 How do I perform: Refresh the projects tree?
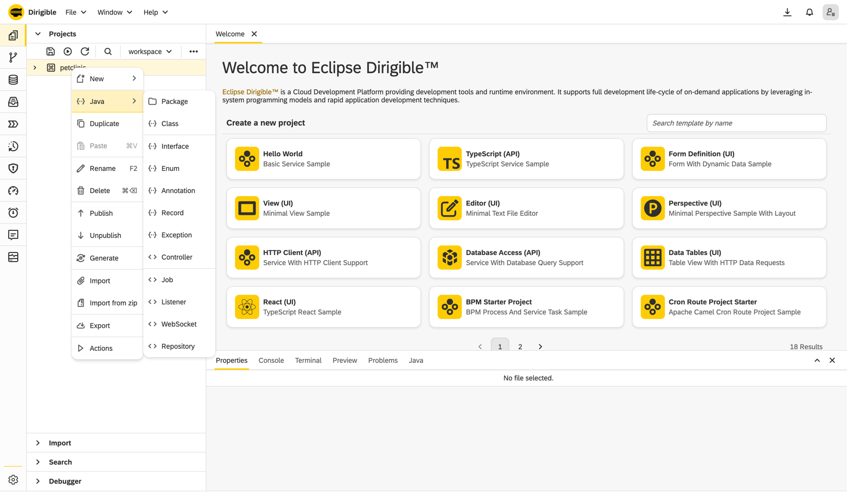click(85, 51)
